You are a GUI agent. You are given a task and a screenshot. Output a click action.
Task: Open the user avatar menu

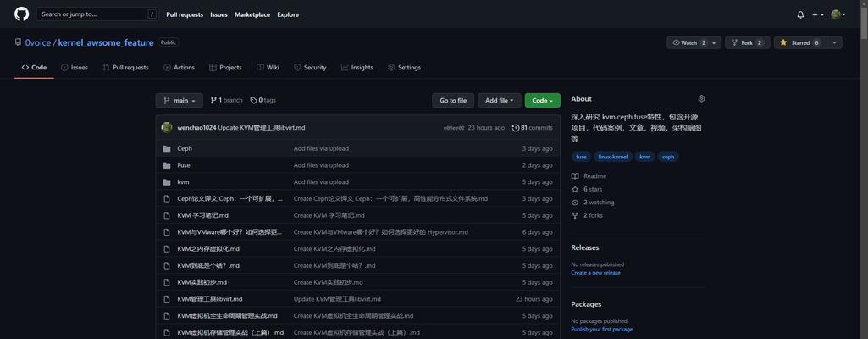(838, 14)
